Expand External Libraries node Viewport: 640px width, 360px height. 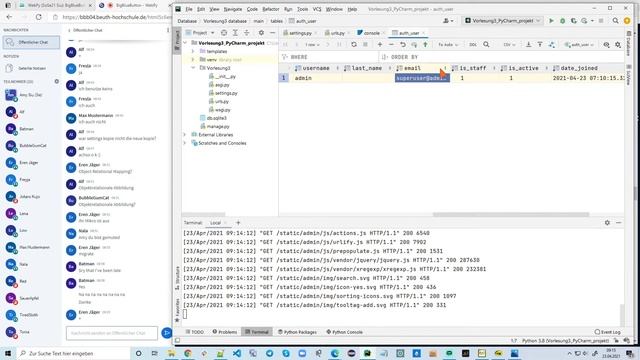pos(185,135)
